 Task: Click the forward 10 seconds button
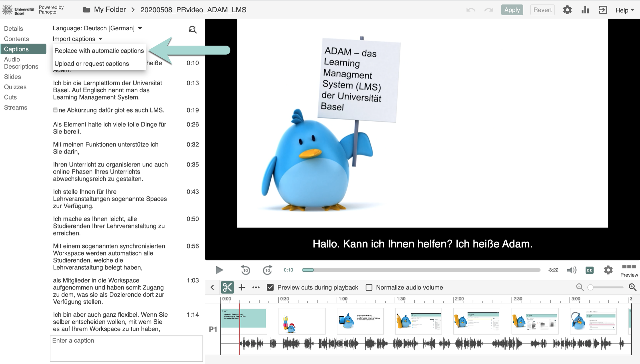(x=267, y=270)
